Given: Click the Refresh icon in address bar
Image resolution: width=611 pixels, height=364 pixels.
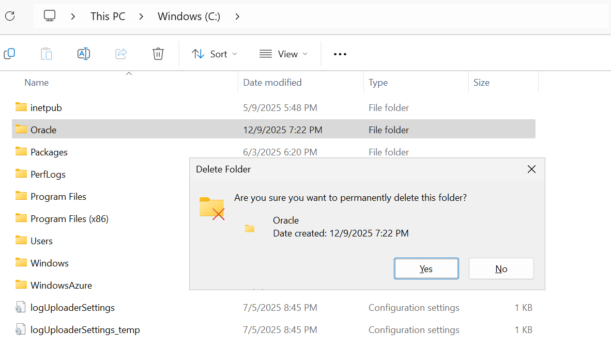Looking at the screenshot, I should [10, 16].
